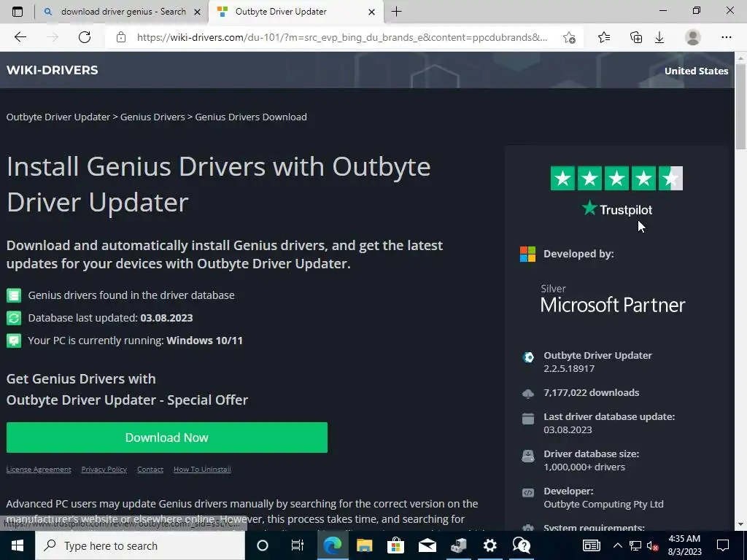The width and height of the screenshot is (747, 560).
Task: Click the Outbyte Driver Updater gear icon
Action: click(x=528, y=357)
